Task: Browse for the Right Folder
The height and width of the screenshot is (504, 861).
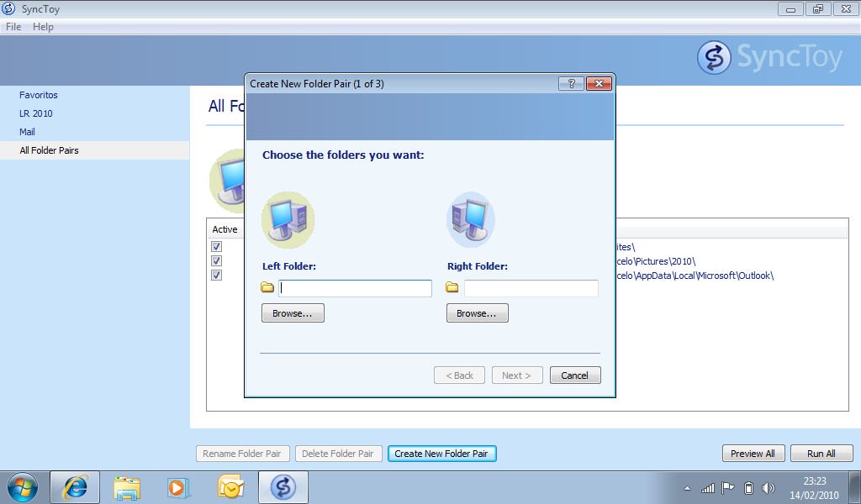Action: point(477,313)
